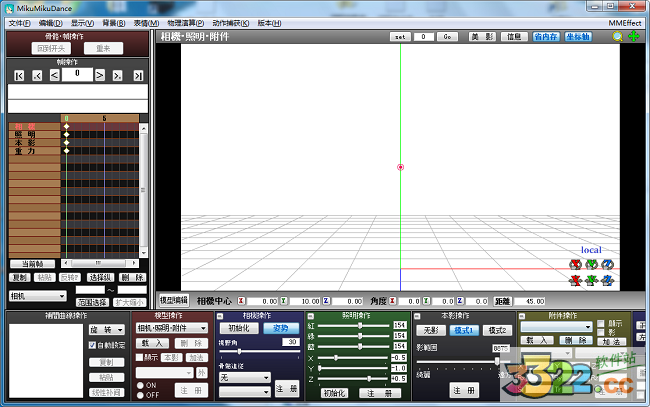The height and width of the screenshot is (407, 650).
Task: Click the magnifier zoom icon in viewport
Action: point(618,37)
